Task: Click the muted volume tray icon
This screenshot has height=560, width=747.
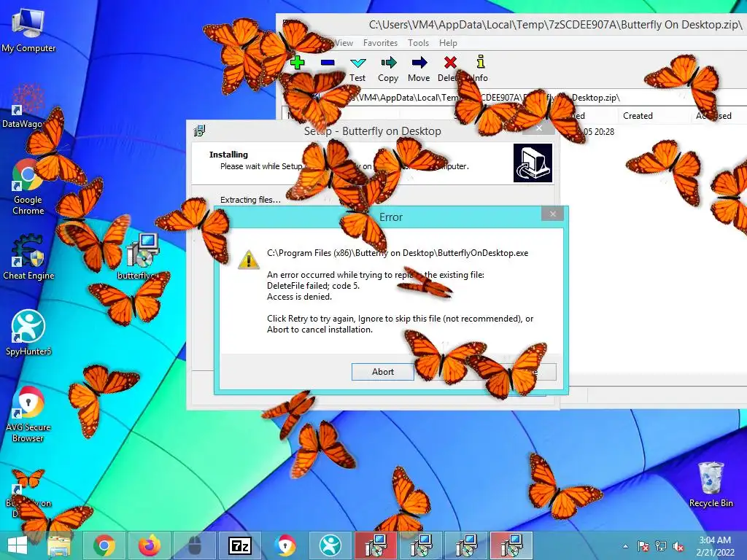Action: coord(678,546)
